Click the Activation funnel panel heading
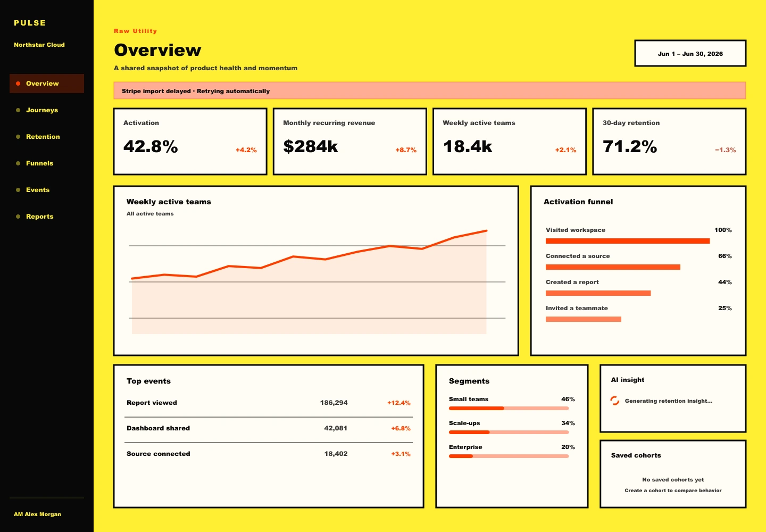This screenshot has width=766, height=532. (x=578, y=202)
